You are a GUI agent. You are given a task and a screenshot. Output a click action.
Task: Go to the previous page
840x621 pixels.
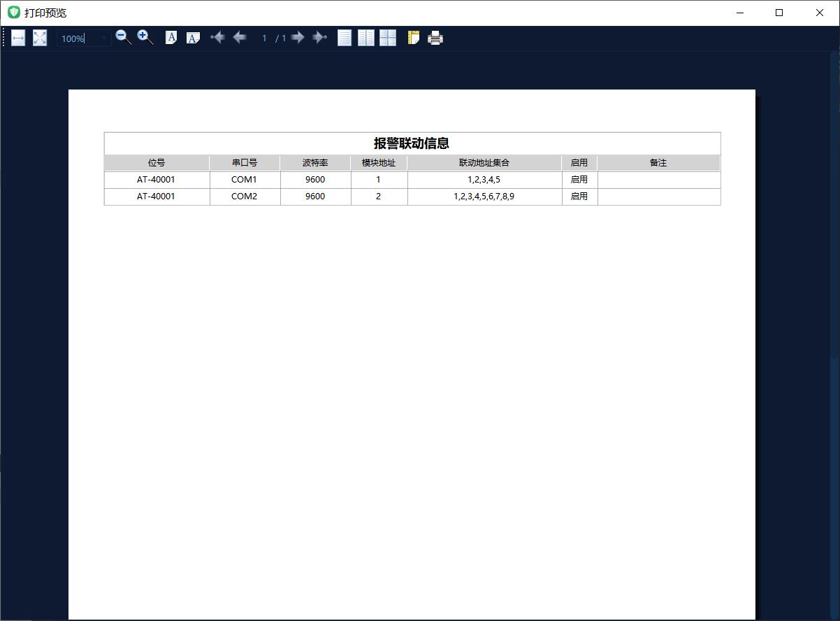tap(240, 38)
